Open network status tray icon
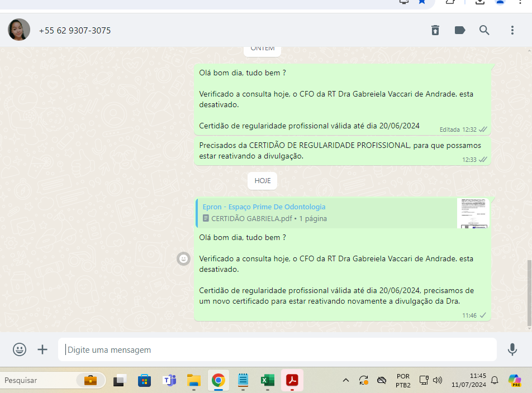Viewport: 532px width, 393px height. pos(424,380)
